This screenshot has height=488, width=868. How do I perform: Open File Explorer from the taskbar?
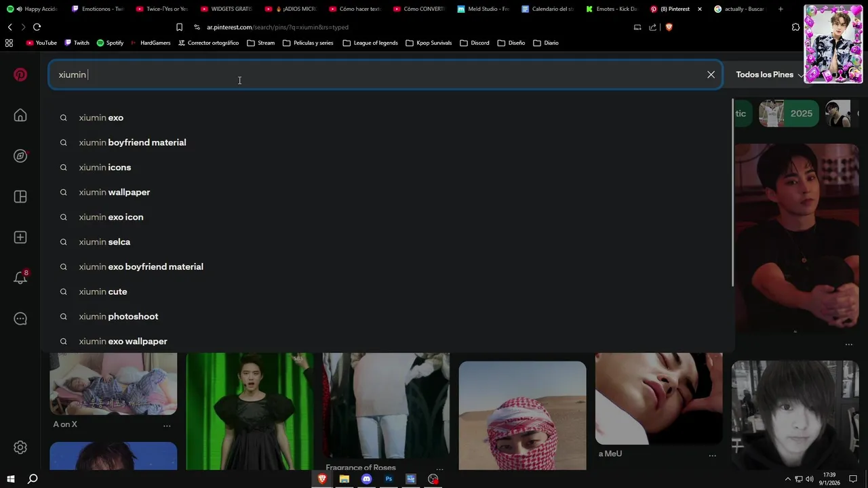click(344, 479)
